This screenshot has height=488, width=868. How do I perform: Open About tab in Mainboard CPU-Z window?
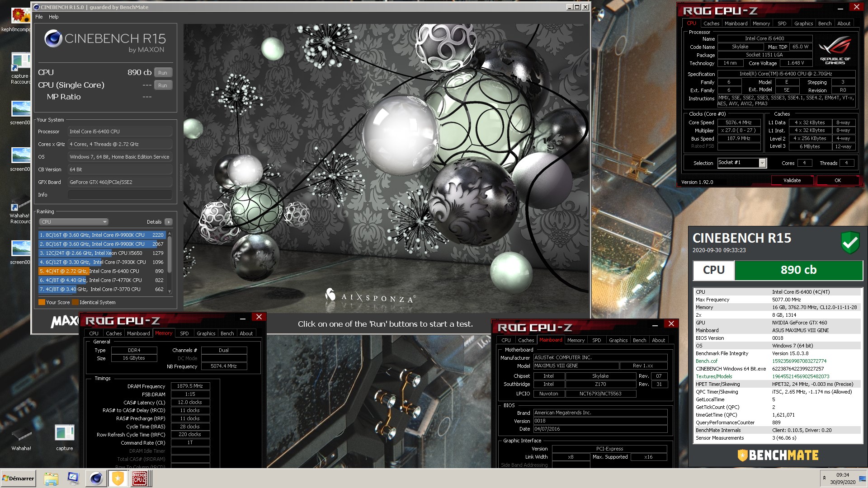659,340
